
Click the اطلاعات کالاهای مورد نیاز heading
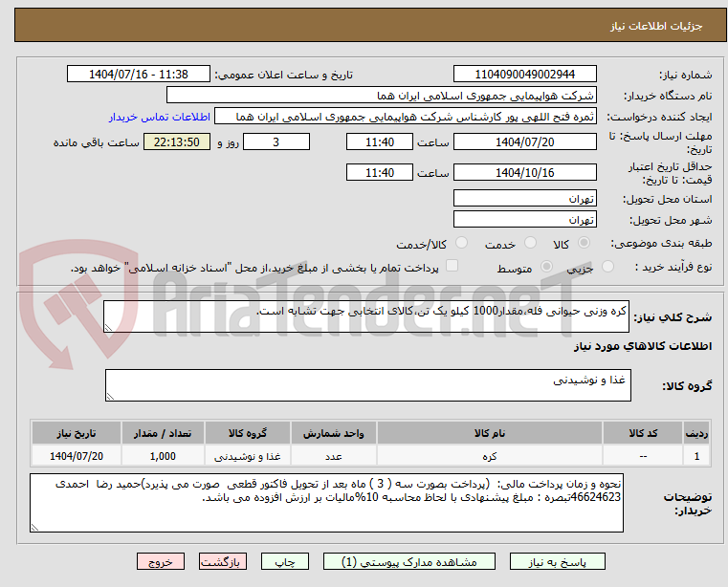tap(643, 346)
